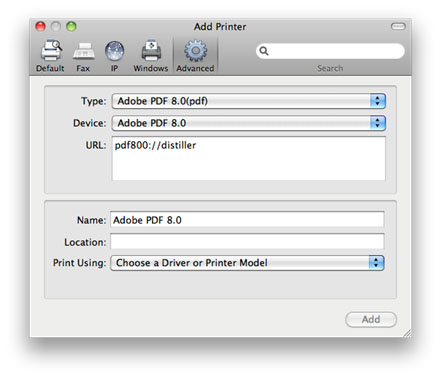Grab the window resize corner handle

click(407, 333)
